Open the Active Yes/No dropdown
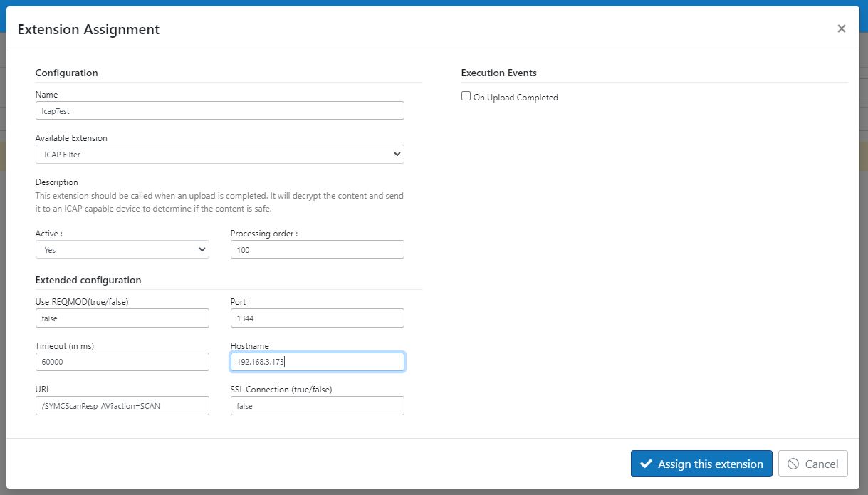The image size is (868, 495). coord(122,249)
